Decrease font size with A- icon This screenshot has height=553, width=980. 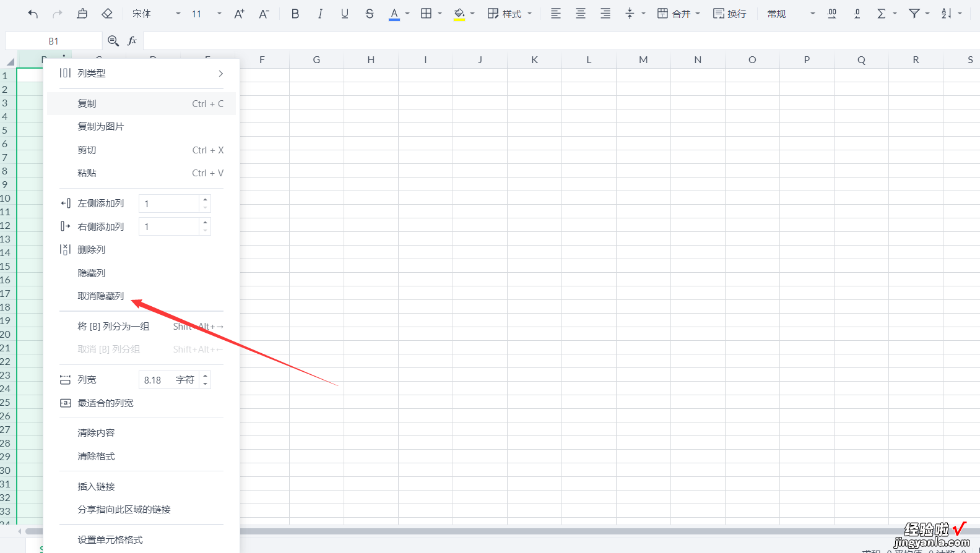[264, 14]
